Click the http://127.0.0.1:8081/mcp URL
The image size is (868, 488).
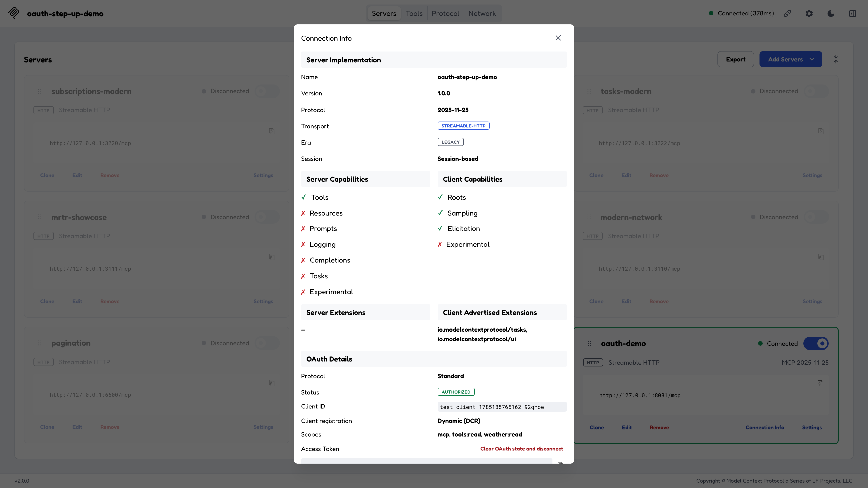(x=639, y=395)
